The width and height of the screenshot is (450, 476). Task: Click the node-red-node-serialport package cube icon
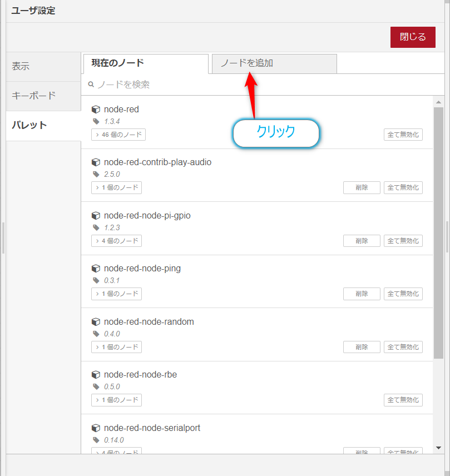[x=96, y=428]
